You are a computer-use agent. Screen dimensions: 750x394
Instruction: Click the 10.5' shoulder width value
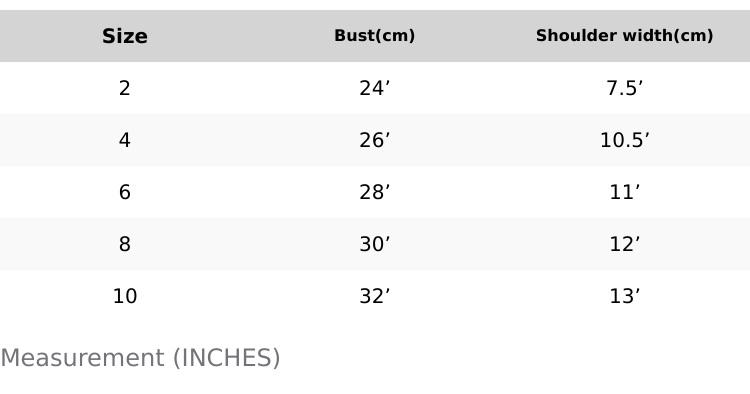click(624, 140)
